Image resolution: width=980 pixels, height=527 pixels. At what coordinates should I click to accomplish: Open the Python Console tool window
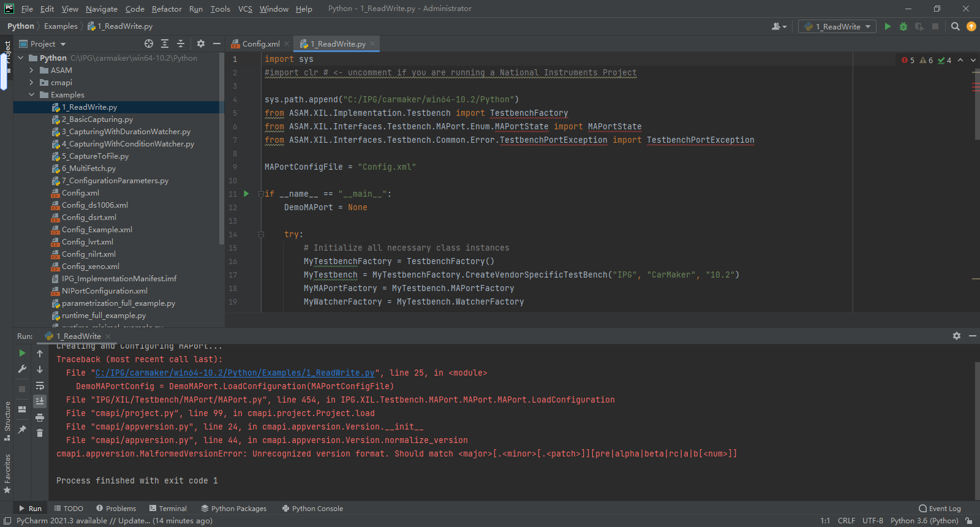tap(312, 509)
